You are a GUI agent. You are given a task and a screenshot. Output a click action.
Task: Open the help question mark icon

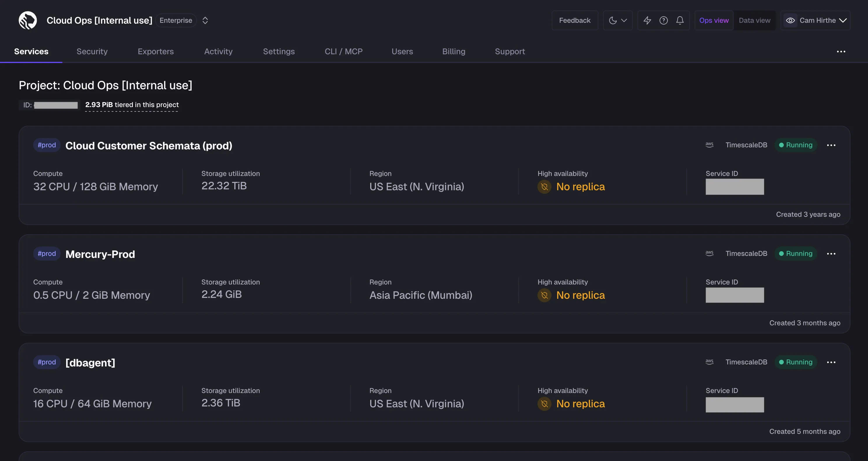pos(663,20)
